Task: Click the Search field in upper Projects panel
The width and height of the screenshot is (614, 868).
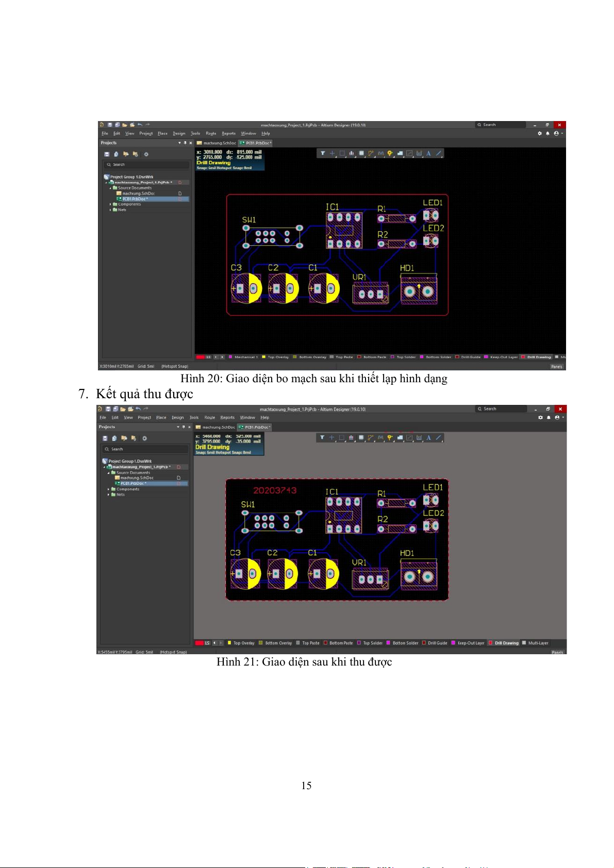Action: point(147,165)
